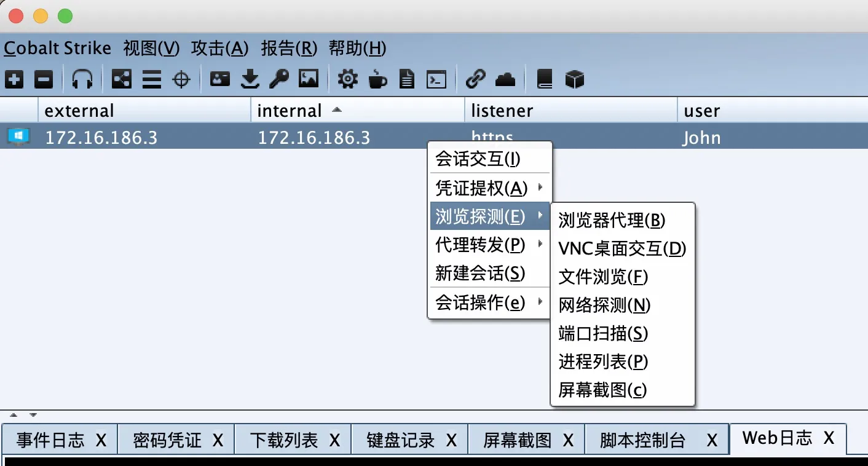Switch to the 事件日志 tab
Image resolution: width=868 pixels, height=466 pixels.
tap(50, 440)
